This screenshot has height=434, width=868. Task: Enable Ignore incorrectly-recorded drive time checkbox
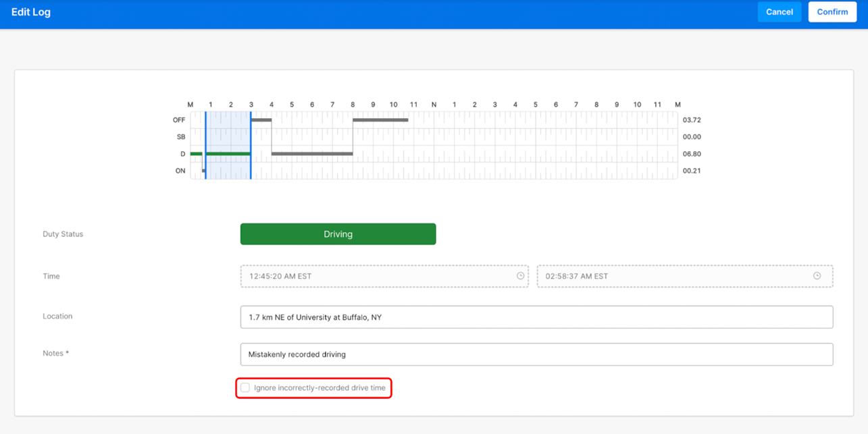(245, 388)
